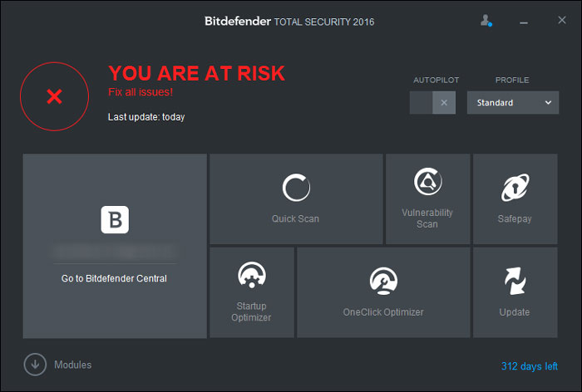Click the '312 days left' link
The image size is (582, 392).
[x=530, y=366]
